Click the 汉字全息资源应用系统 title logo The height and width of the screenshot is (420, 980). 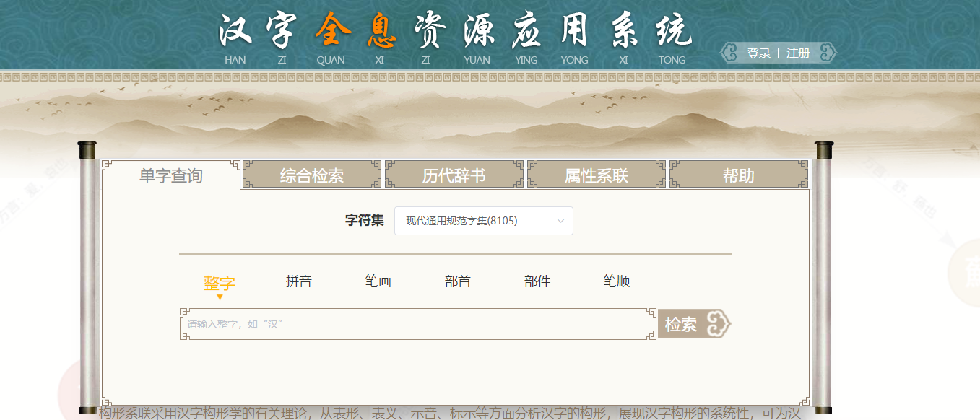tap(455, 32)
